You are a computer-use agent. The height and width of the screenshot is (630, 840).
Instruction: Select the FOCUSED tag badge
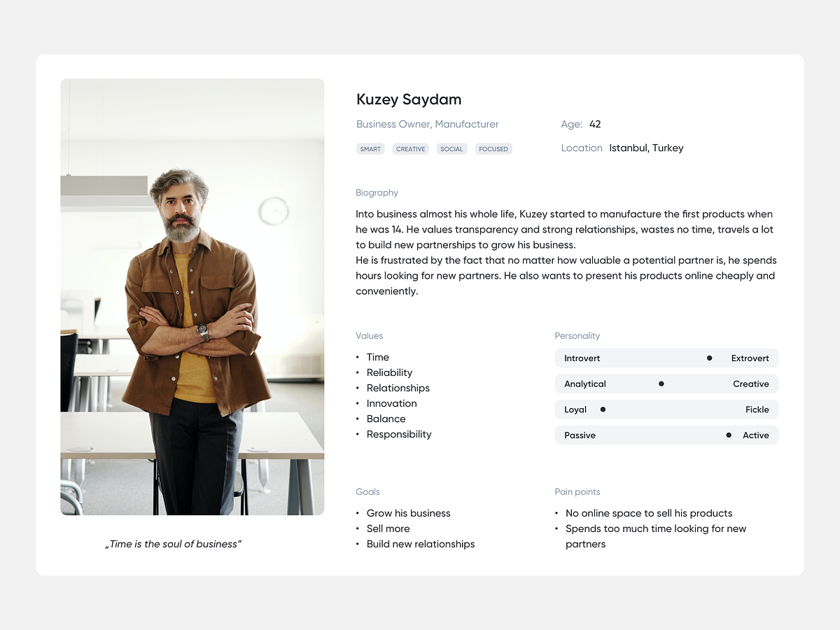[493, 148]
